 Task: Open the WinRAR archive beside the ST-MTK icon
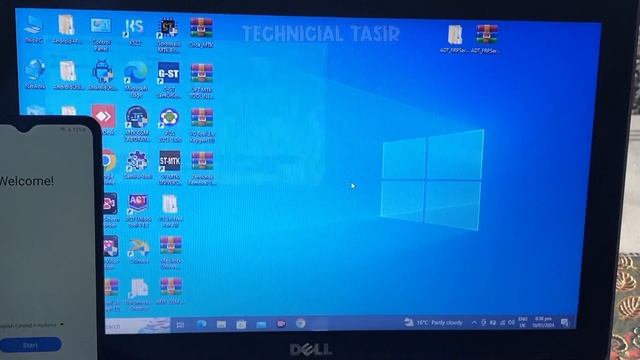[202, 168]
